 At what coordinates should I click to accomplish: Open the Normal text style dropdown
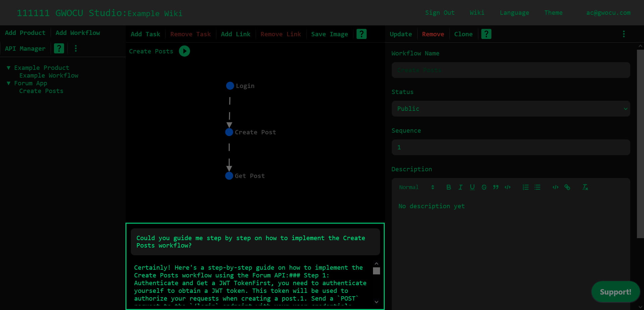(417, 187)
